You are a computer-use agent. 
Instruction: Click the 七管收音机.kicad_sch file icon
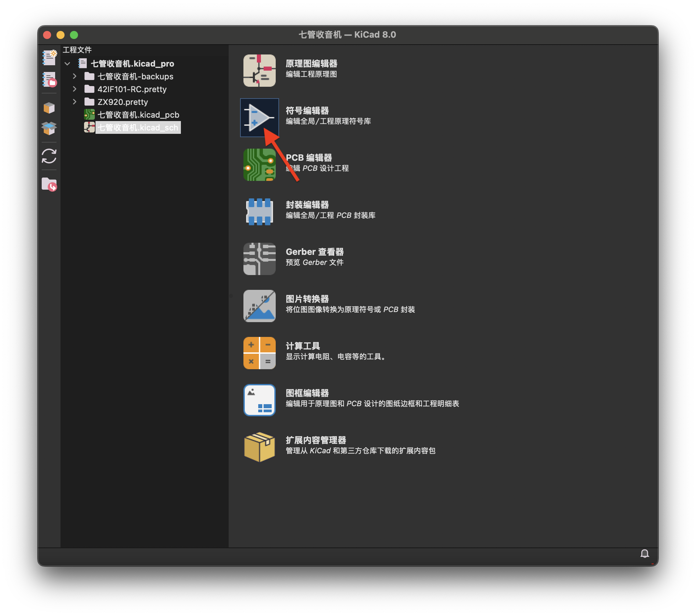(x=89, y=127)
